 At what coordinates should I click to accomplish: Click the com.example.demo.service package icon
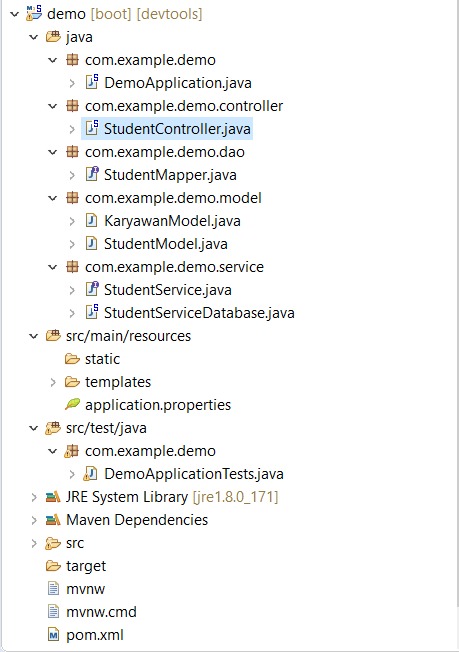pos(72,267)
